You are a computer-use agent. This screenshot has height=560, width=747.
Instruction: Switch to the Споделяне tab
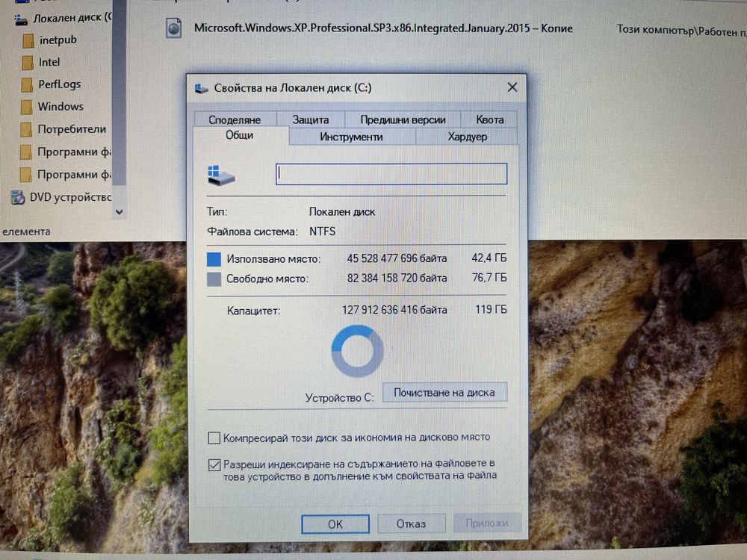pyautogui.click(x=235, y=119)
